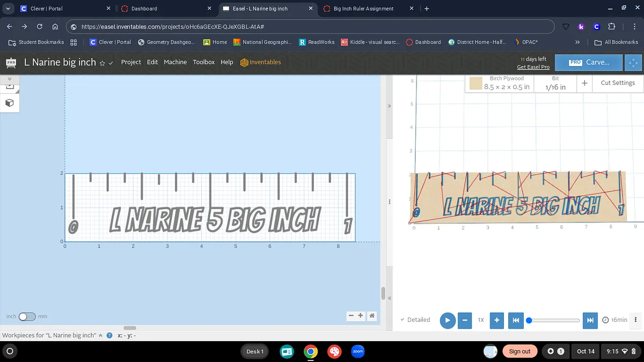Viewport: 644px width, 362px height.
Task: Play the carve simulation preview
Action: tap(447, 320)
